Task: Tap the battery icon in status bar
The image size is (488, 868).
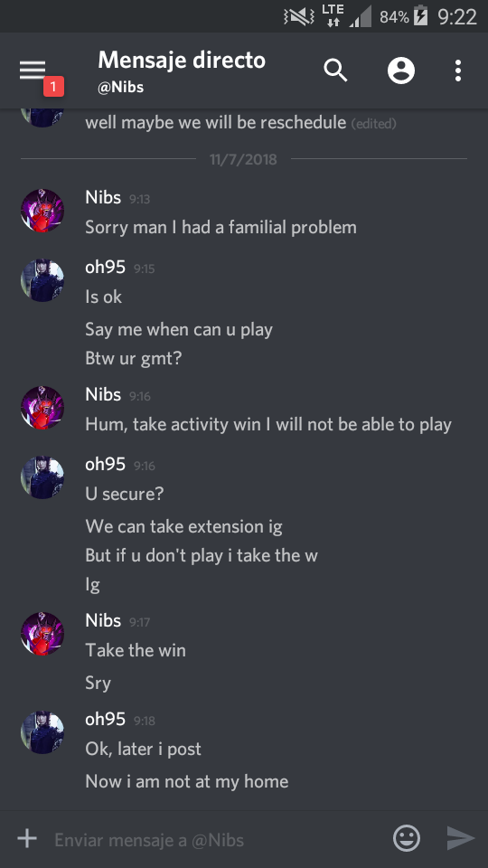Action: coord(421,16)
